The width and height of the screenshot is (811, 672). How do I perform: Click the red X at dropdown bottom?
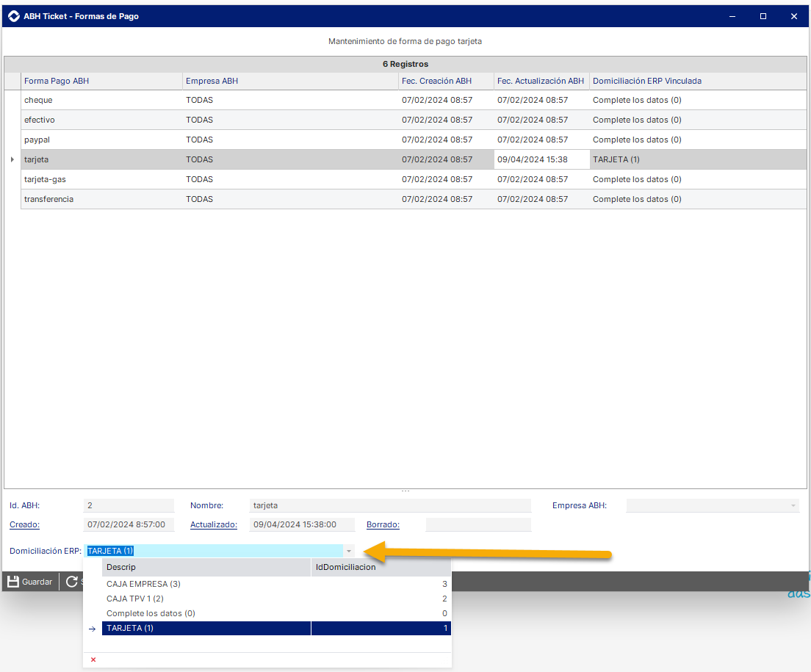[93, 660]
